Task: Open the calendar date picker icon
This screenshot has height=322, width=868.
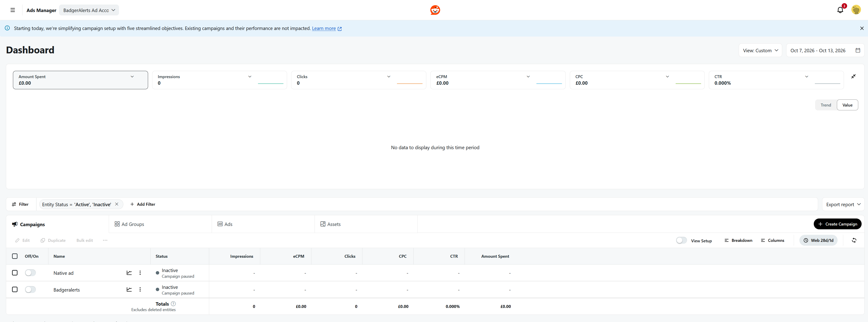Action: coord(858,50)
